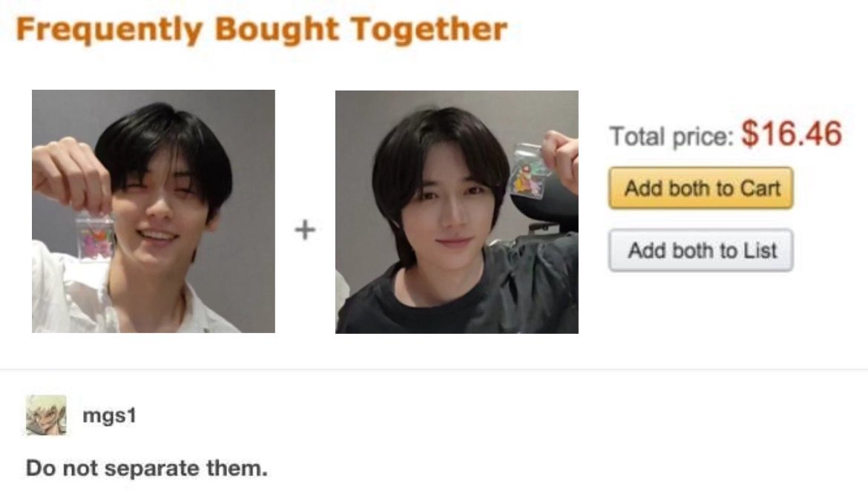
Task: Click the Frequently Bought Together heading
Action: coord(261,29)
